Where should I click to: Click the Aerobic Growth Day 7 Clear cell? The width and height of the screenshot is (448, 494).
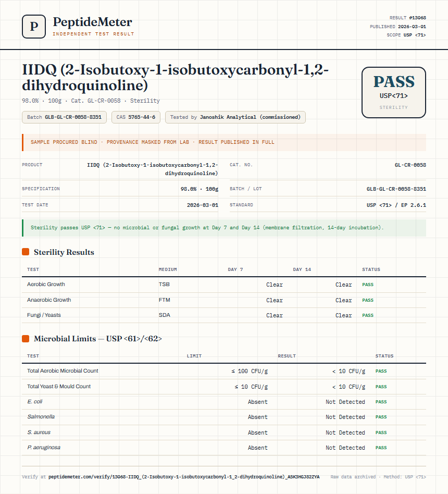pyautogui.click(x=275, y=285)
